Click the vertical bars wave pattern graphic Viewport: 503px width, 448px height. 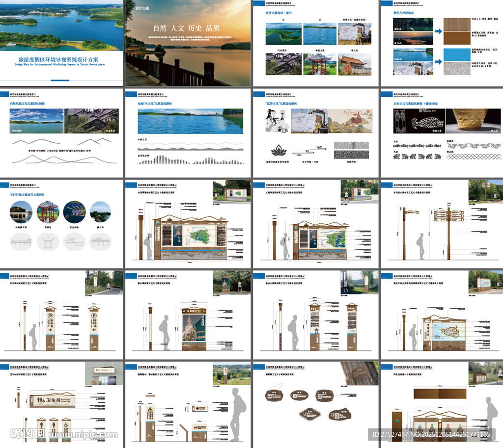click(x=191, y=160)
